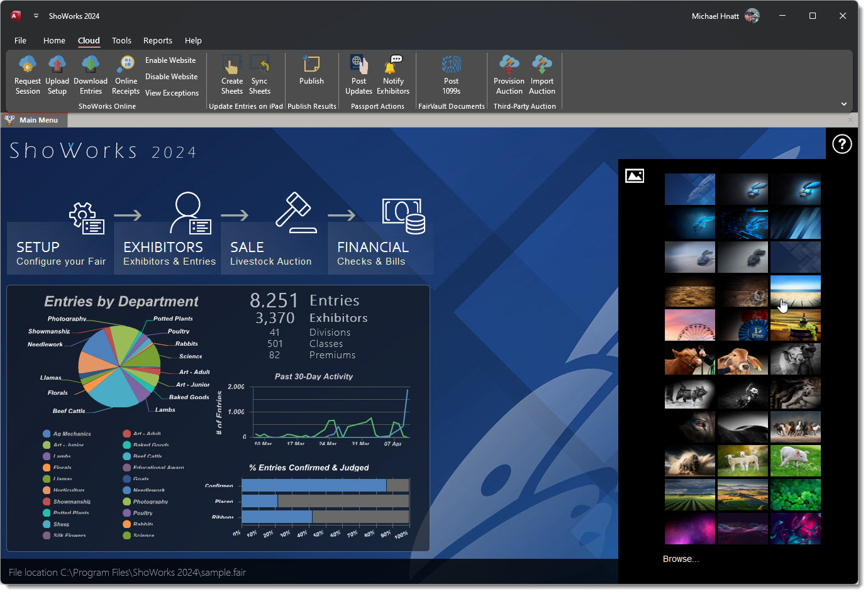The image size is (868, 594).
Task: Click the Browse... link
Action: point(681,559)
